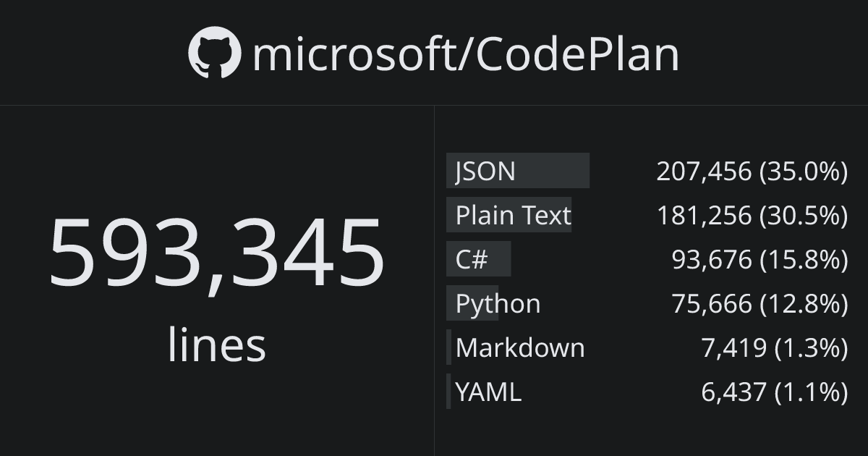
Task: Click the 181,256 (30.5%) Plain Text count
Action: (752, 215)
